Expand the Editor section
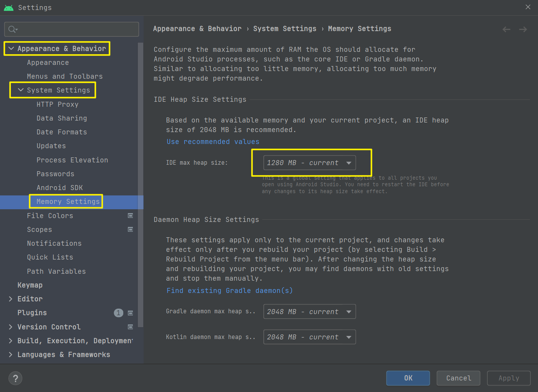Viewport: 538px width, 392px height. point(10,299)
